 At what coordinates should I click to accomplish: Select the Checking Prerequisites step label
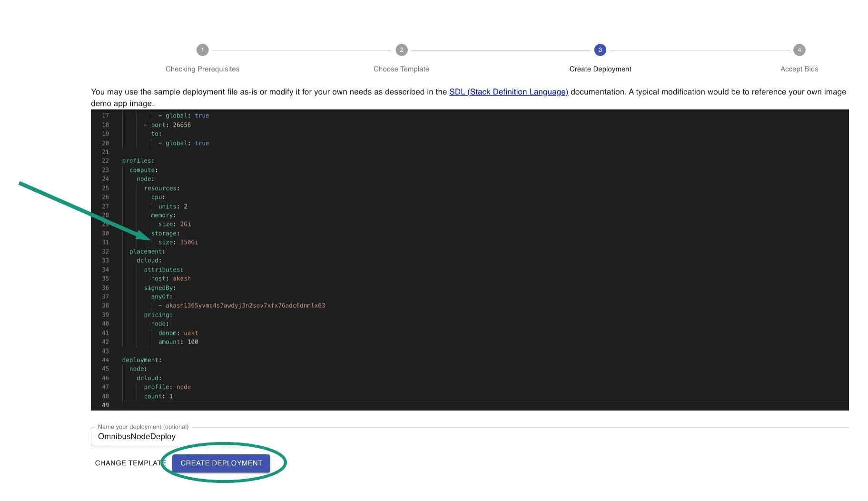[x=202, y=69]
